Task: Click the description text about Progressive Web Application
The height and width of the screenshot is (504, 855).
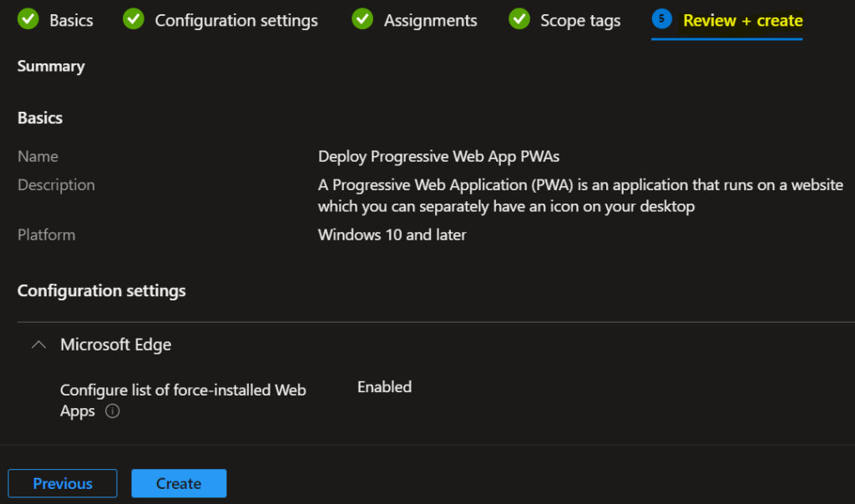Action: pyautogui.click(x=580, y=195)
